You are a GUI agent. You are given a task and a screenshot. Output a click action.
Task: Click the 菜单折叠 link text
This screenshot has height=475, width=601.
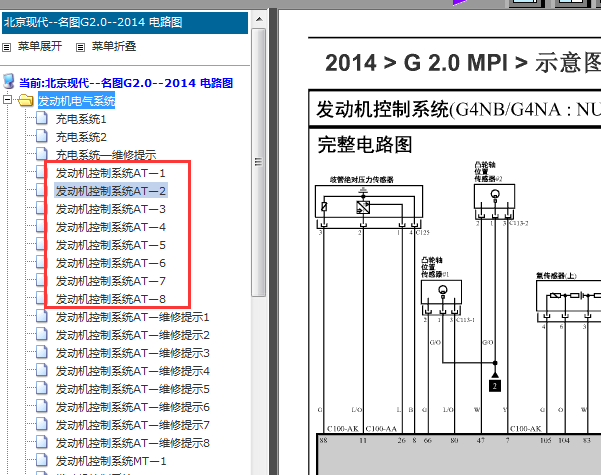(x=114, y=46)
